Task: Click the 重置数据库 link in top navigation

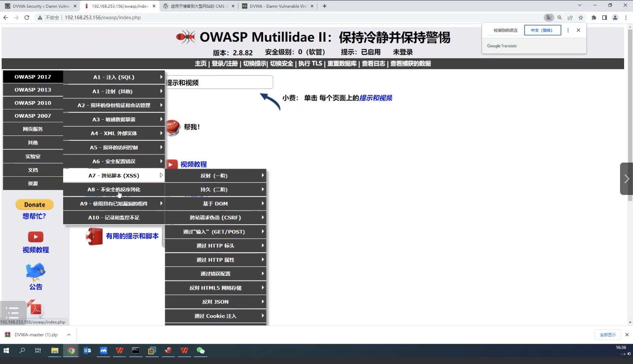Action: pos(342,63)
